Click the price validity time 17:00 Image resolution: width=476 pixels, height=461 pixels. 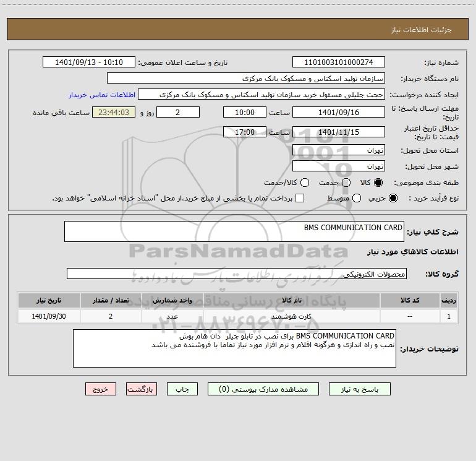245,132
